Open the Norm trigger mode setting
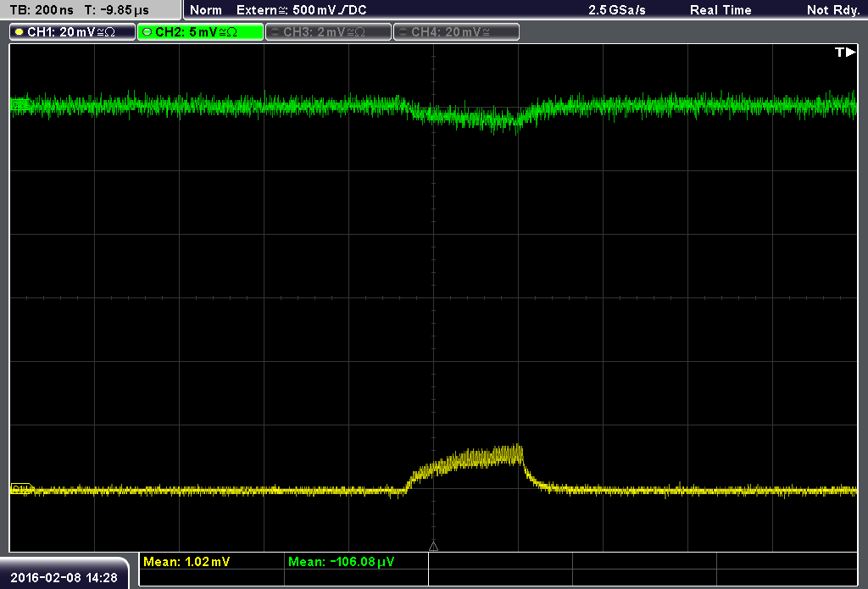The height and width of the screenshot is (589, 868). (206, 10)
